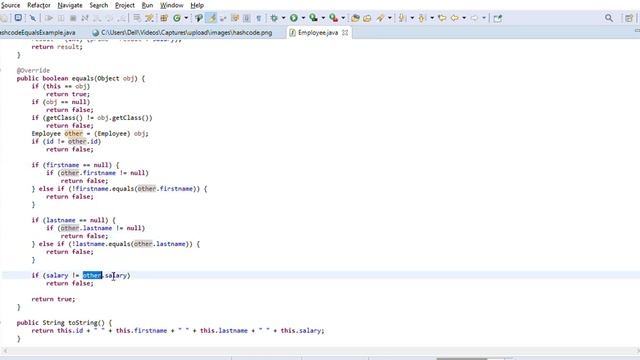
Task: Open the Search menu
Action: click(x=99, y=5)
